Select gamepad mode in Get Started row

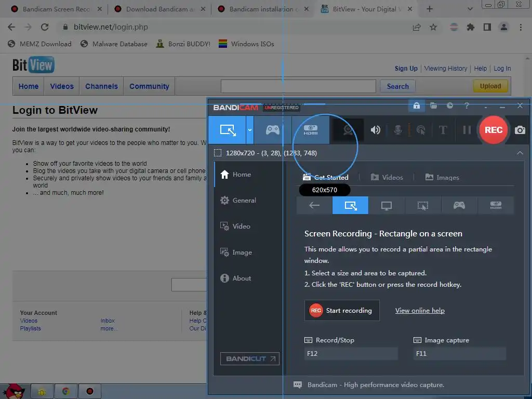(x=459, y=205)
